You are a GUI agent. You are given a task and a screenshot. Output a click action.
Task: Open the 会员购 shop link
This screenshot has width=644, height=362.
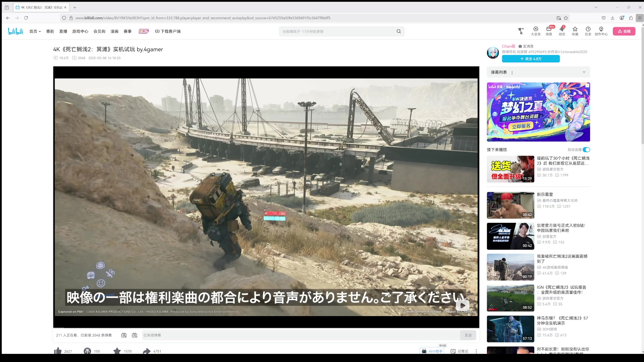(99, 31)
